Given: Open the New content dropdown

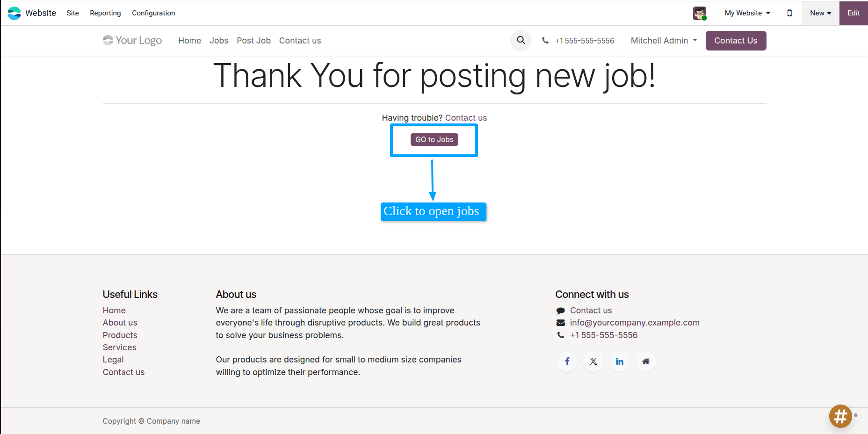Looking at the screenshot, I should click(820, 13).
